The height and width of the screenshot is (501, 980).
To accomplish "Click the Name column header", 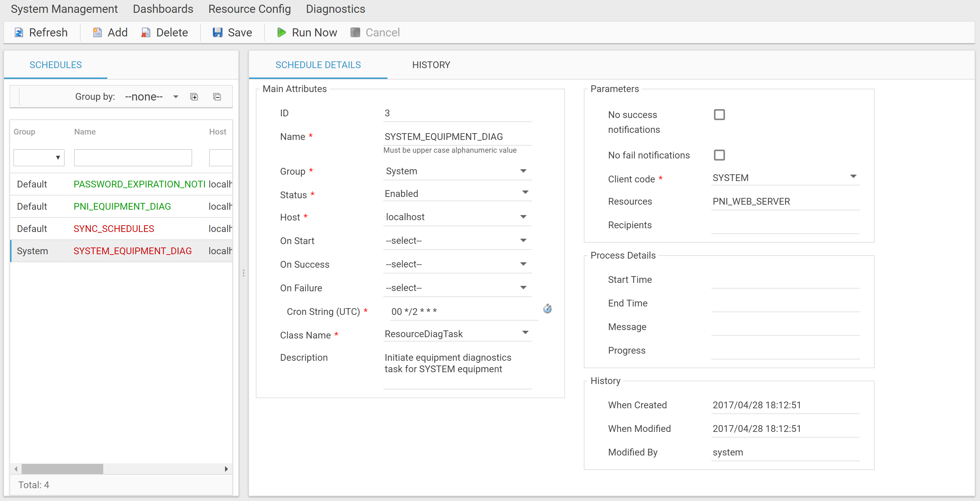I will click(x=85, y=132).
